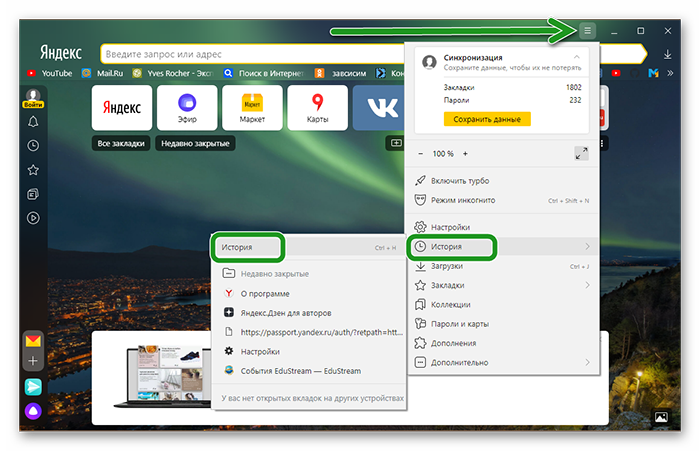Show hidden bookmarks with the double-chevron
The height and width of the screenshot is (451, 700).
tap(670, 73)
